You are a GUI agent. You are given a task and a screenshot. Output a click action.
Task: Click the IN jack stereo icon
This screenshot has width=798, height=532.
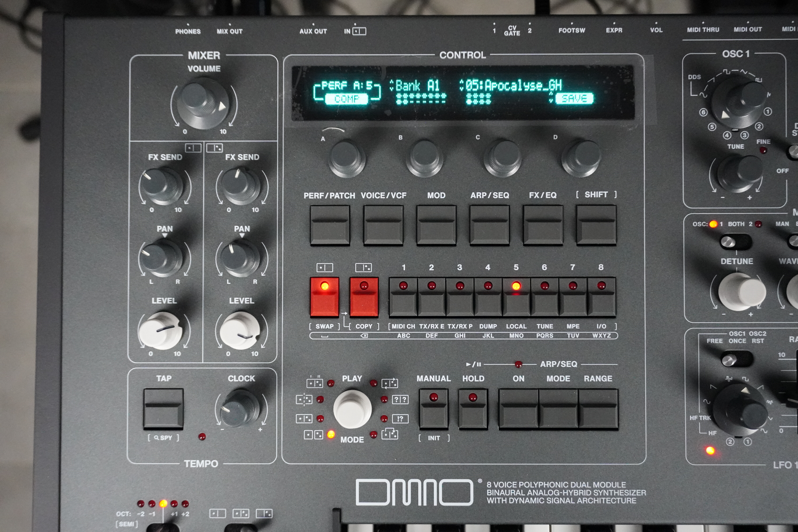click(x=359, y=32)
